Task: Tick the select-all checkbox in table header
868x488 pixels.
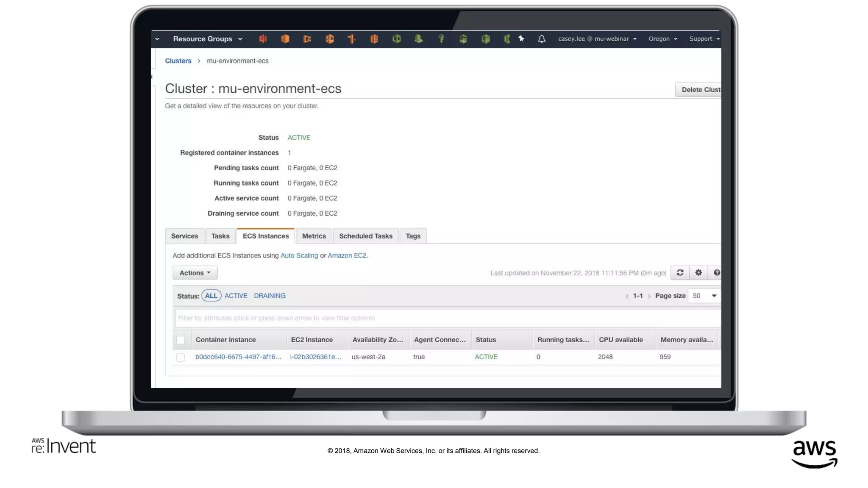Action: (x=181, y=340)
